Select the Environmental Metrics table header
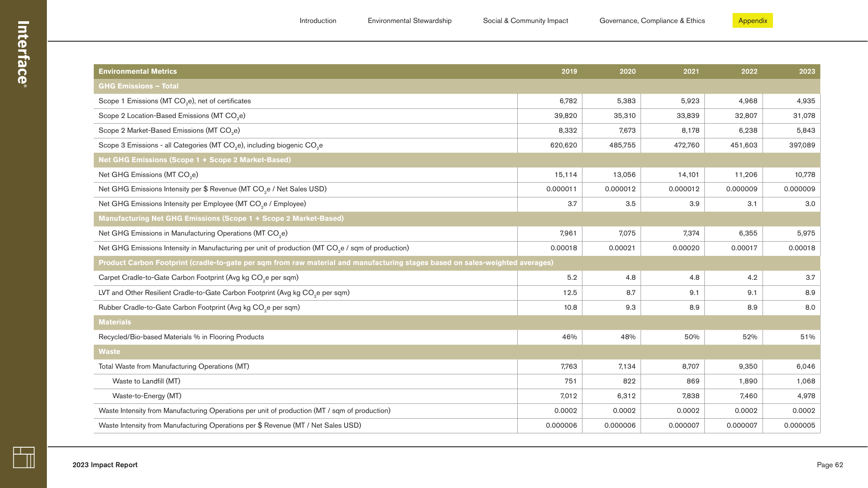This screenshot has width=868, height=488. (x=138, y=72)
